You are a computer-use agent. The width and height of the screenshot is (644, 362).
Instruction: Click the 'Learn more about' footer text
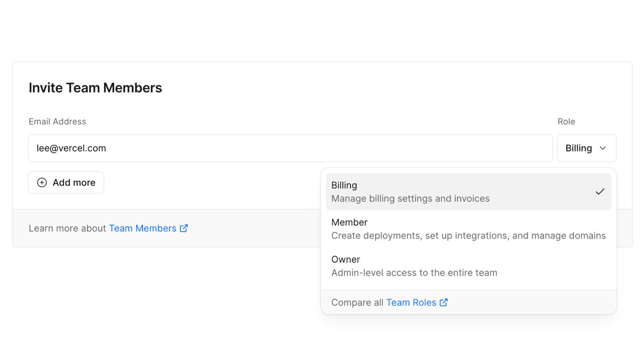67,228
